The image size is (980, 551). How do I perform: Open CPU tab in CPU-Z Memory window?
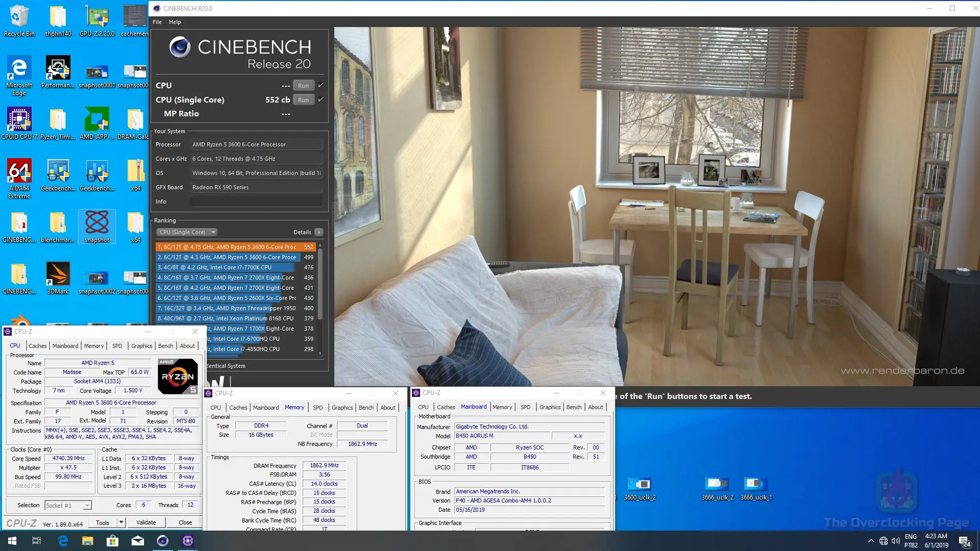click(216, 408)
